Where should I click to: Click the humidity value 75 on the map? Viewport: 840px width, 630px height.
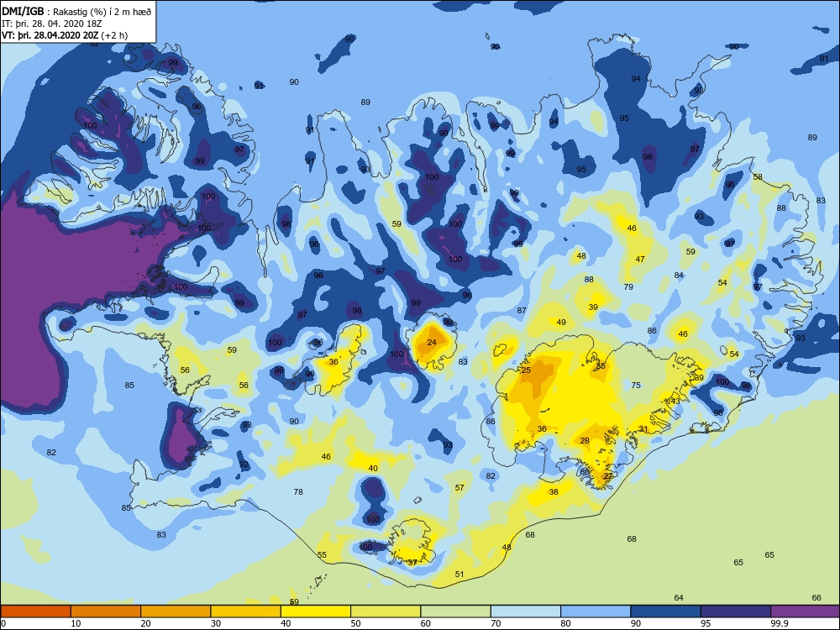click(x=636, y=386)
